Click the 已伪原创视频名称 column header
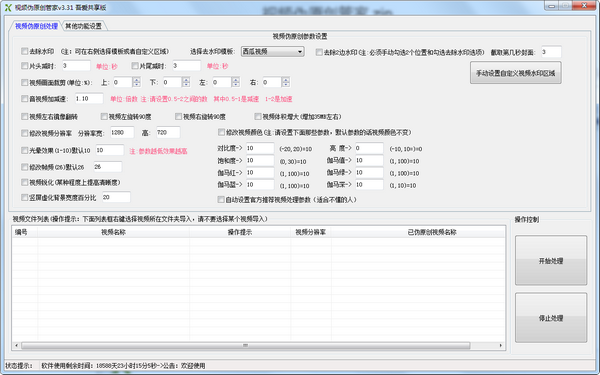Image resolution: width=600 pixels, height=375 pixels. (x=418, y=232)
